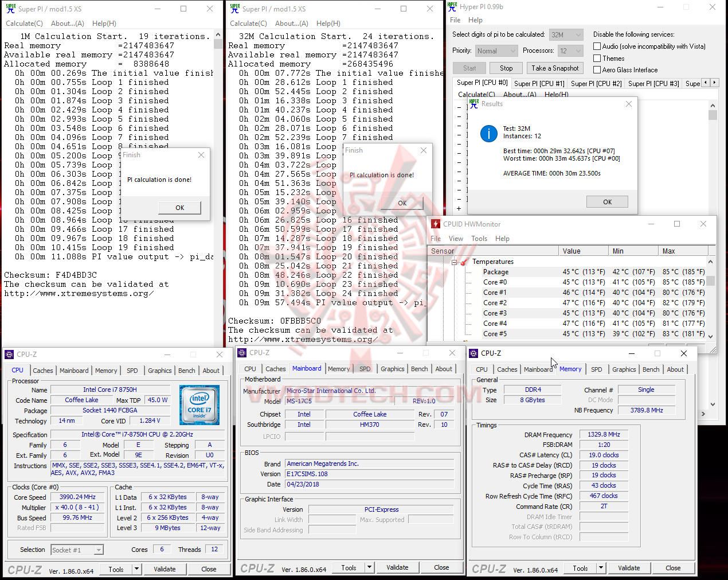Click Tools button in right CPU-Z
Image resolution: width=728 pixels, height=580 pixels.
[x=580, y=568]
